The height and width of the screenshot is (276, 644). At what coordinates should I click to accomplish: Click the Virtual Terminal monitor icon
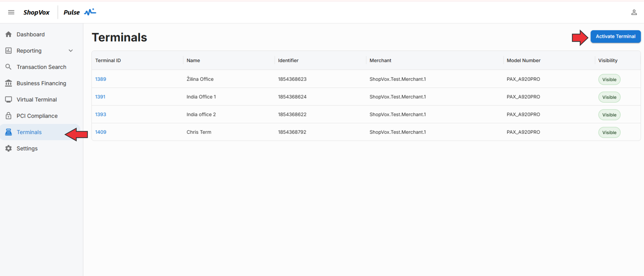[9, 100]
